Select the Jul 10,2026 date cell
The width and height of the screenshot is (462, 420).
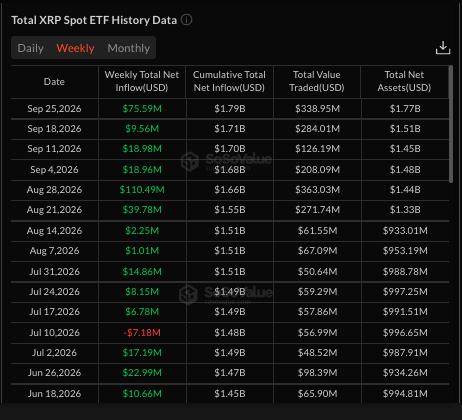point(54,333)
